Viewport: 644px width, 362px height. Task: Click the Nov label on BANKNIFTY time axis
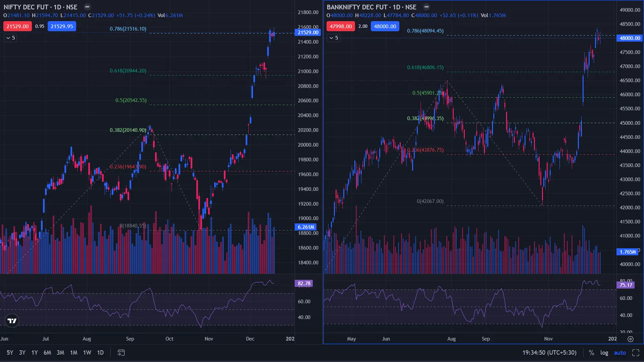(x=548, y=339)
